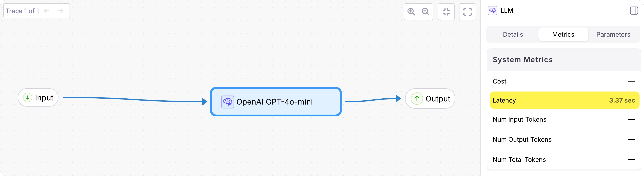Zoom in on the trace canvas

click(x=411, y=11)
